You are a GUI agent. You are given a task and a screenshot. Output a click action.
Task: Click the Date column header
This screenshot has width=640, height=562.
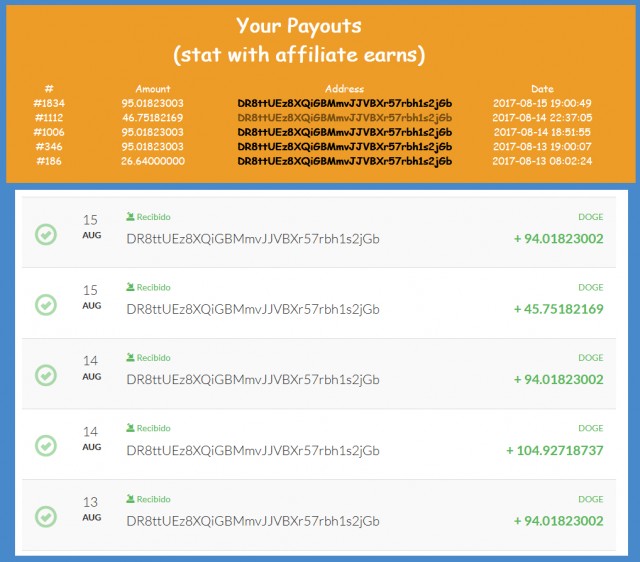pyautogui.click(x=542, y=89)
